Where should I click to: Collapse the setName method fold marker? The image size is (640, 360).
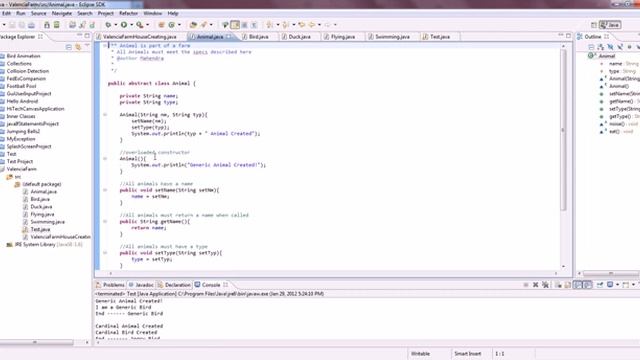105,190
